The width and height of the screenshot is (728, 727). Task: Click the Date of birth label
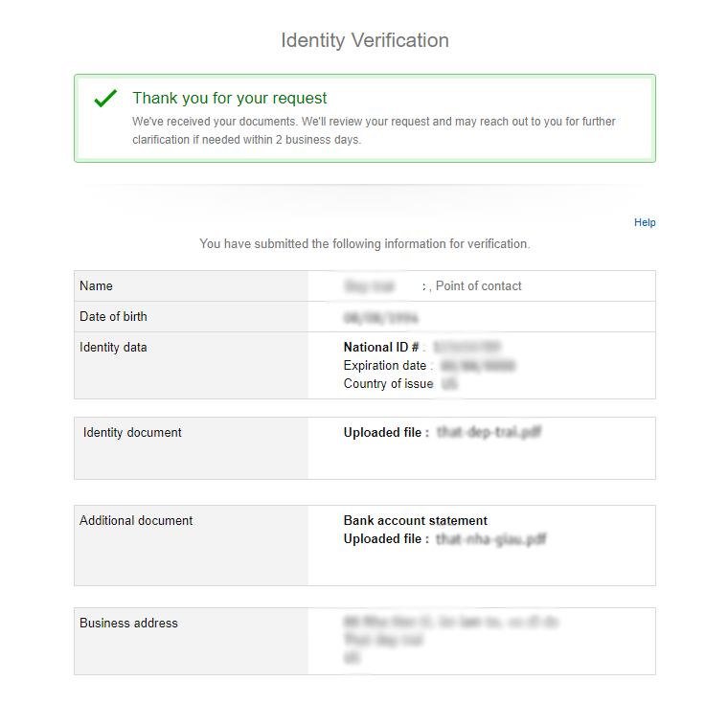click(x=113, y=317)
